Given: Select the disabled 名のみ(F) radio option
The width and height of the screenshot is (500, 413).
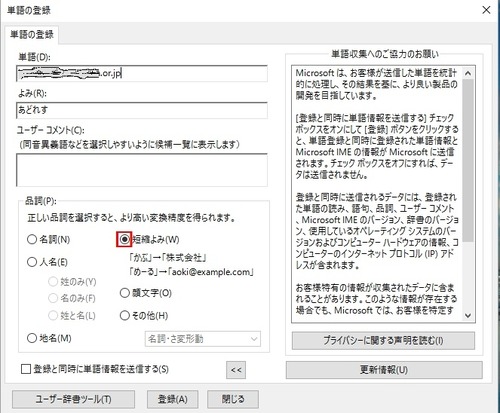Looking at the screenshot, I should pos(53,298).
